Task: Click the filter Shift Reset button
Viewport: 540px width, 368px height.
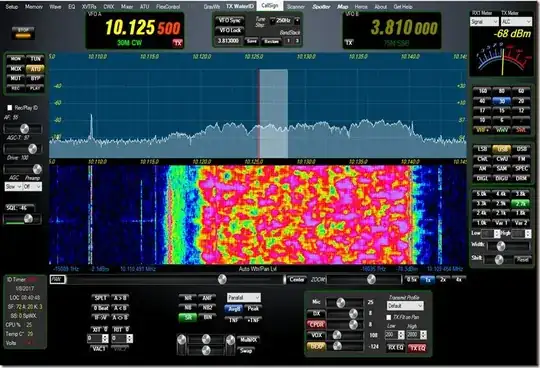Action: pyautogui.click(x=522, y=260)
